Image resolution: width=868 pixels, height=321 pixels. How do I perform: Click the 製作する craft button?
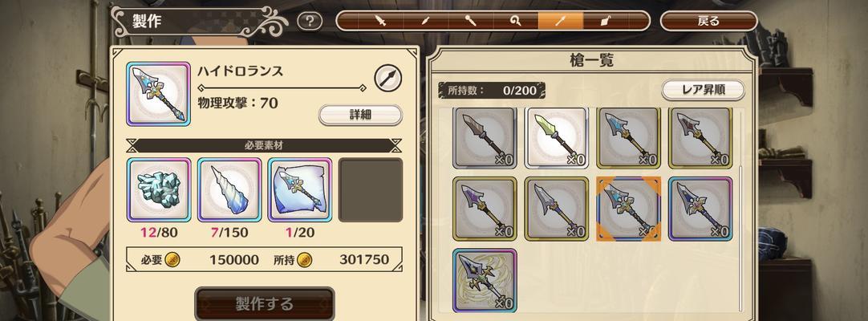[x=265, y=304]
